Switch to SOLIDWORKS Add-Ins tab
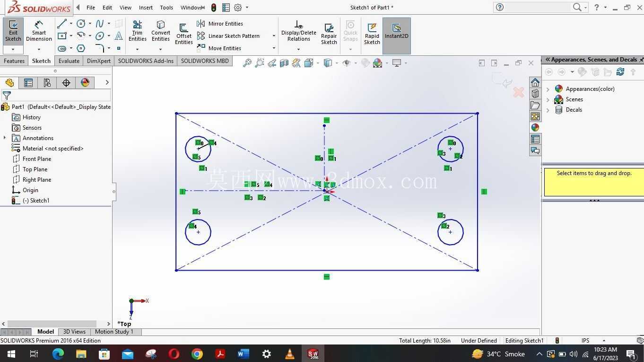Screen dimensions: 644x362 coord(146,61)
